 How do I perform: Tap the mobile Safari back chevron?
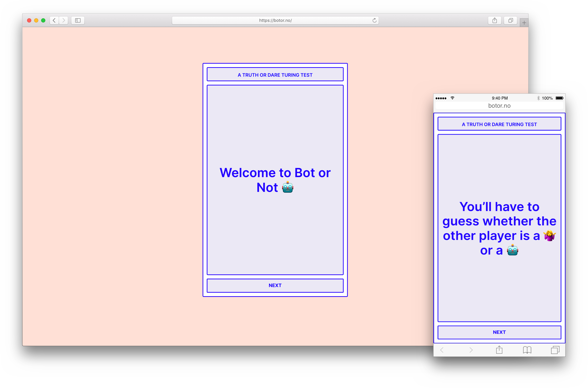(x=442, y=350)
